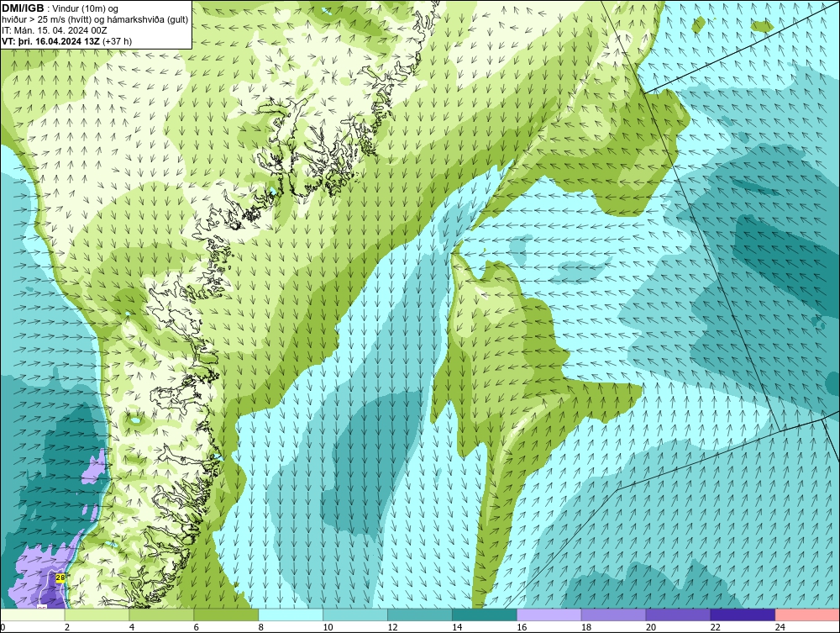
Task: Click the bold DMI/IGB title text
Action: coord(23,8)
